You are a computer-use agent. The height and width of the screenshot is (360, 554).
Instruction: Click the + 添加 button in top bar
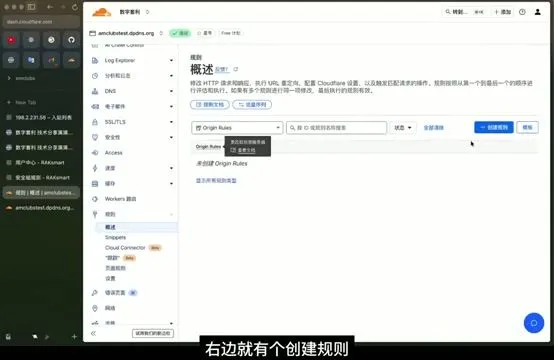pyautogui.click(x=503, y=12)
